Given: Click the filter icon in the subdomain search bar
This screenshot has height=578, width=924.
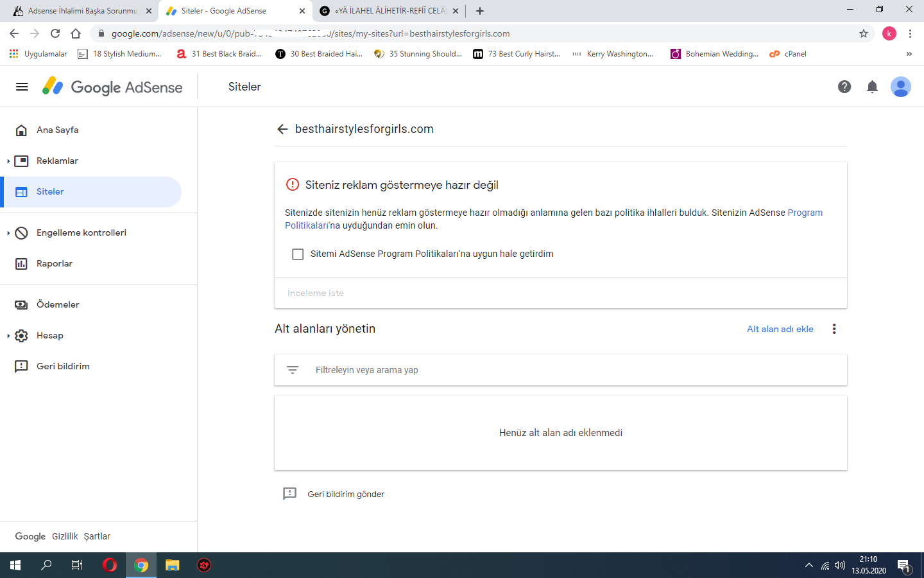Looking at the screenshot, I should [293, 370].
